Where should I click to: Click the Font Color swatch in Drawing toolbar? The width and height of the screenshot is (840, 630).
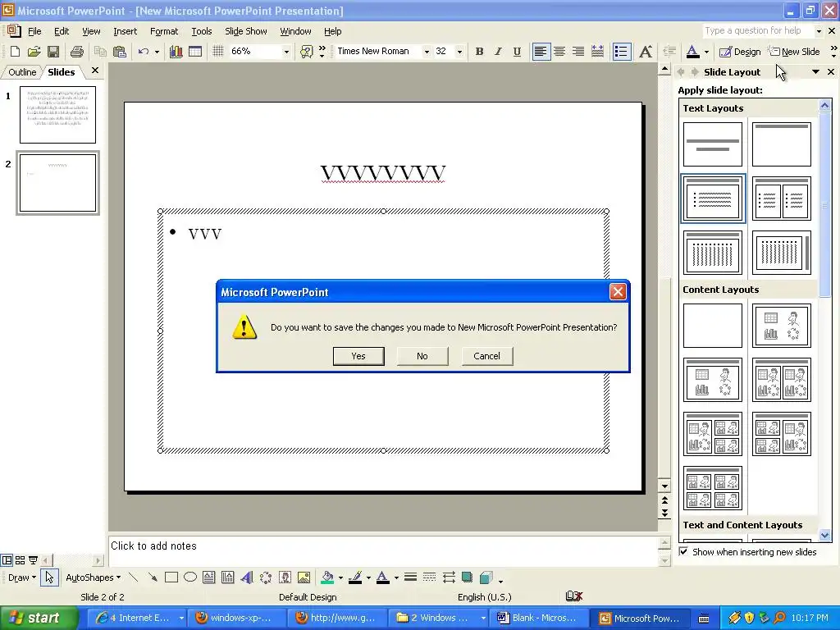[x=382, y=577]
